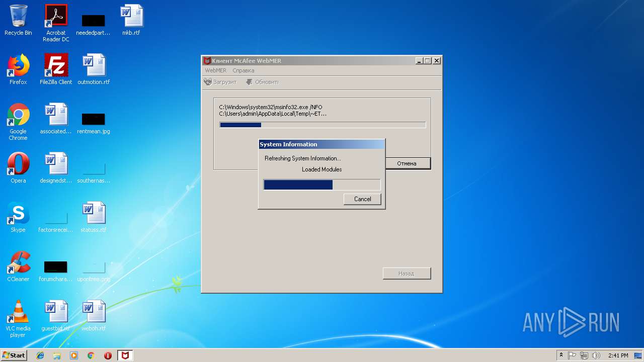Minimize the McAfee WebMER window
The image size is (644, 362).
(x=420, y=61)
